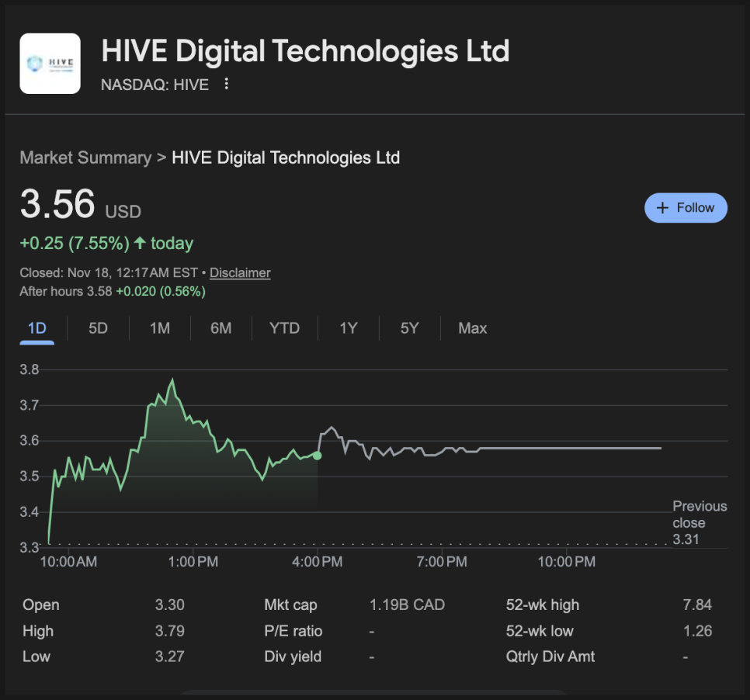Click the HIVE Digital Technologies Ltd heading

305,50
